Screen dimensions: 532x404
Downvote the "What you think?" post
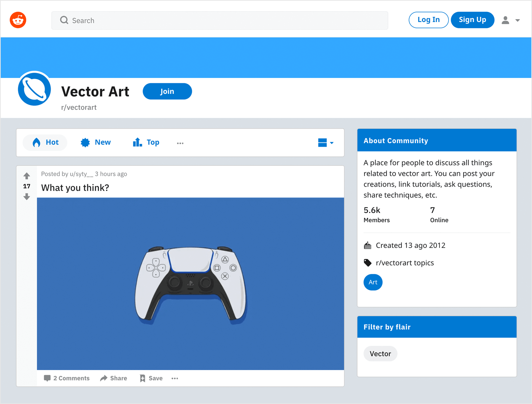point(27,197)
